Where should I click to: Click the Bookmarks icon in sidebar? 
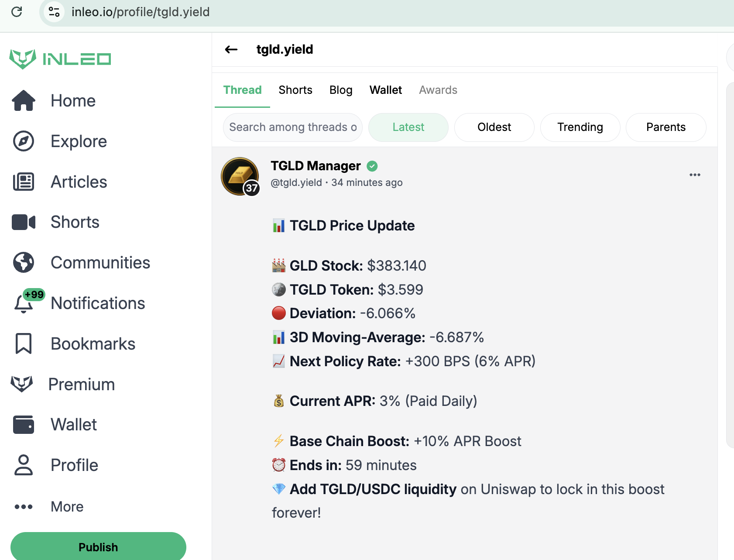click(24, 344)
